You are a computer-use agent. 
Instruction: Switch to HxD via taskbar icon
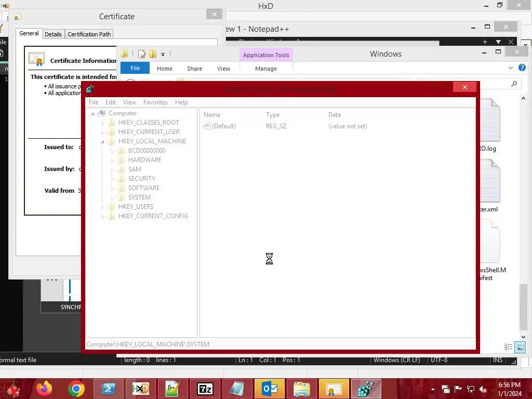[x=140, y=389]
